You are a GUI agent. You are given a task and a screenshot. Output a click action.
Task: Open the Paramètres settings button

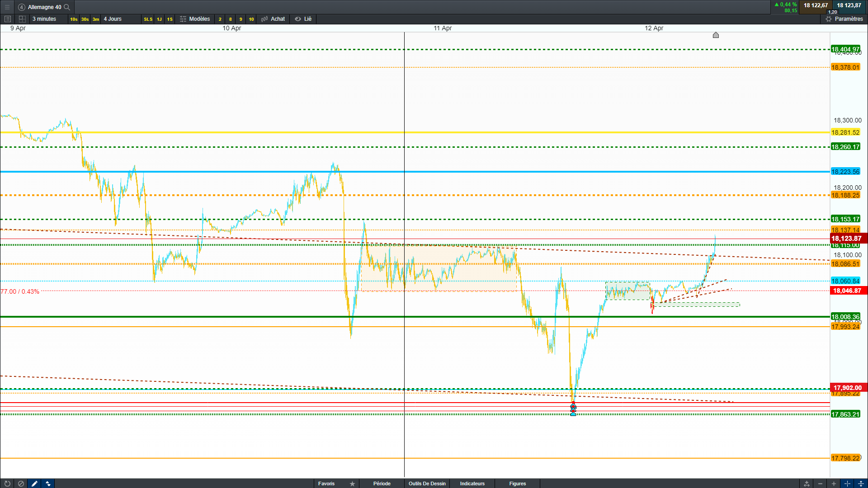click(x=844, y=19)
